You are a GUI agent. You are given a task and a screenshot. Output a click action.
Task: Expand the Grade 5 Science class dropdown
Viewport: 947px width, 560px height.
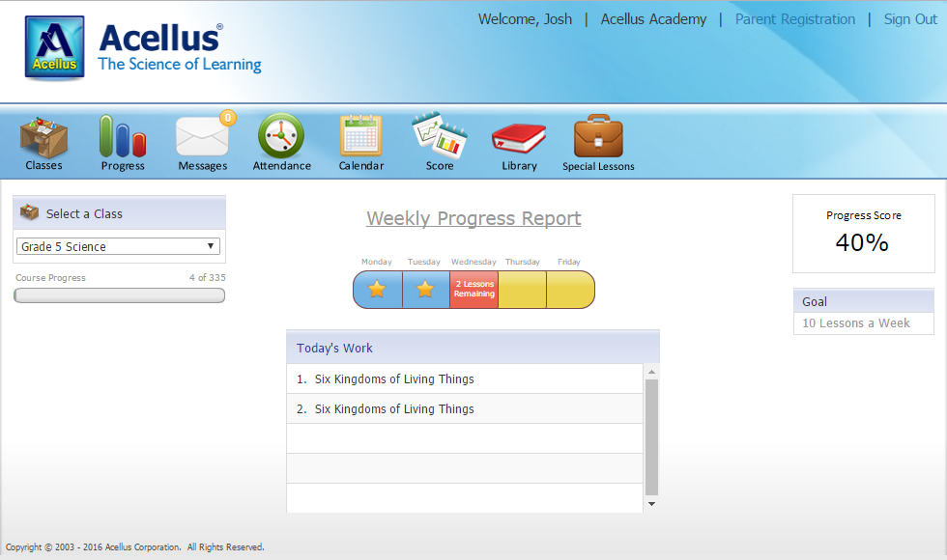tap(118, 246)
